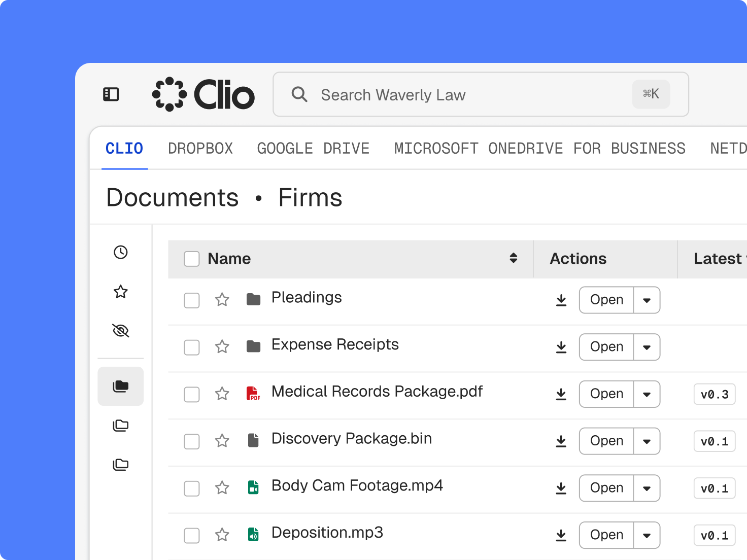Screen dimensions: 747x560
Task: Expand Open dropdown for Body Cam Footage.mp4
Action: 647,488
